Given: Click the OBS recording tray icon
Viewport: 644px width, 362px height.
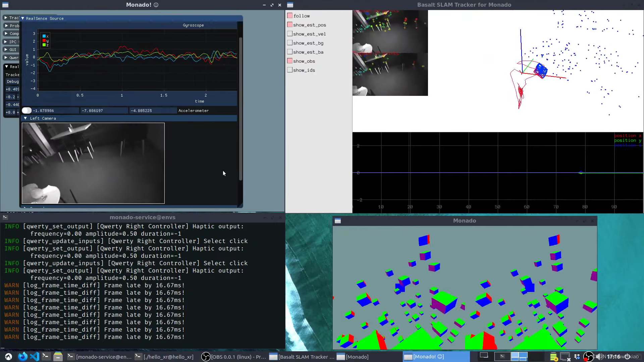Looking at the screenshot, I should click(588, 357).
